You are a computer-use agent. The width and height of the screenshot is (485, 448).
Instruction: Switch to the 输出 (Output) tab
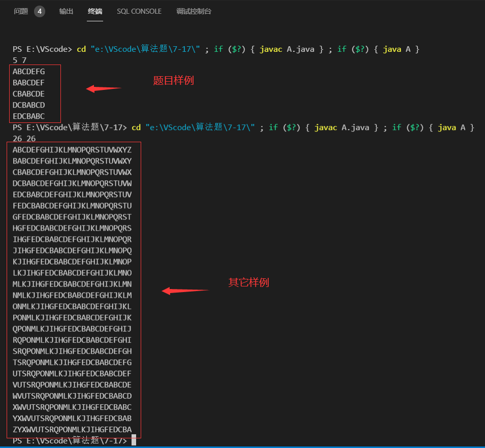pyautogui.click(x=66, y=12)
